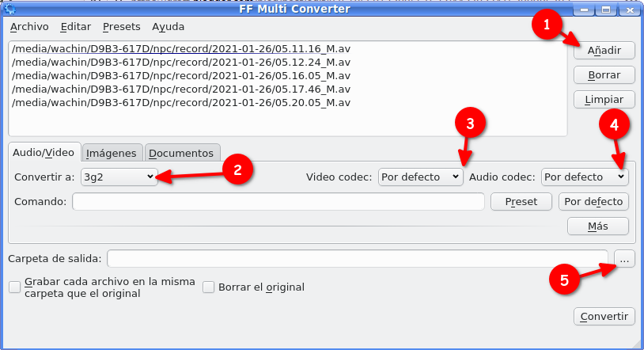
Task: Click the Borrar button
Action: (x=604, y=75)
